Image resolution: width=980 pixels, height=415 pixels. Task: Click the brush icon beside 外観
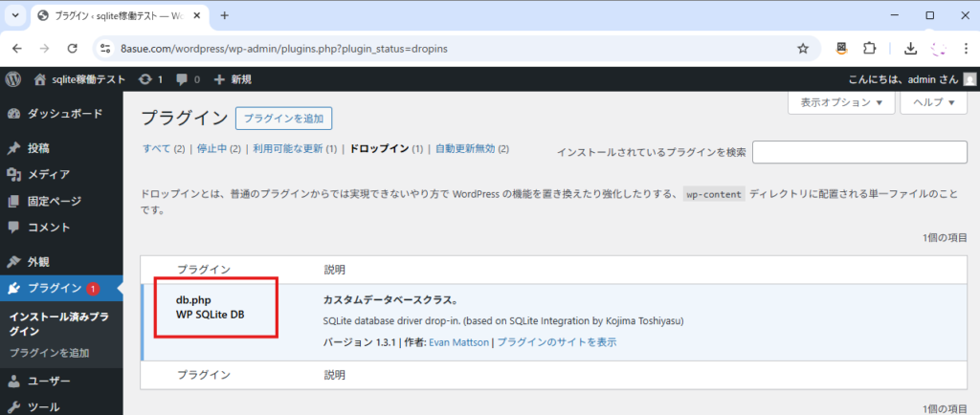tap(13, 261)
